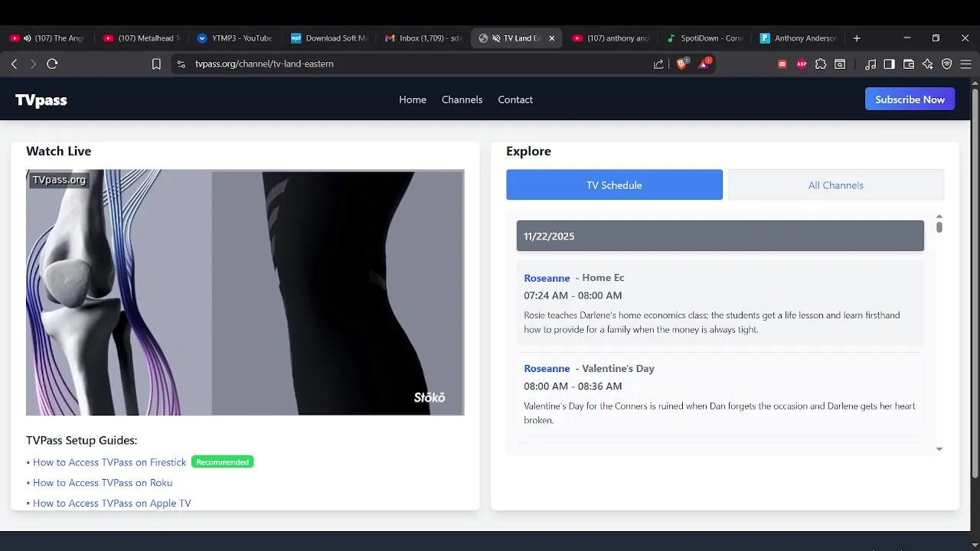980x551 pixels.
Task: Open the Contact navigation link
Action: coord(515,99)
